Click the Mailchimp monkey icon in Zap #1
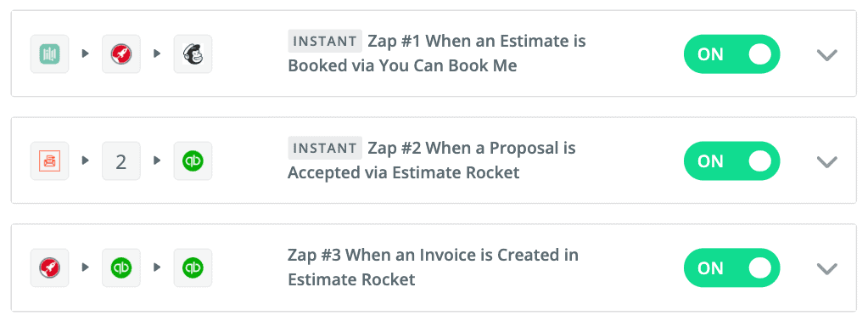 click(193, 53)
